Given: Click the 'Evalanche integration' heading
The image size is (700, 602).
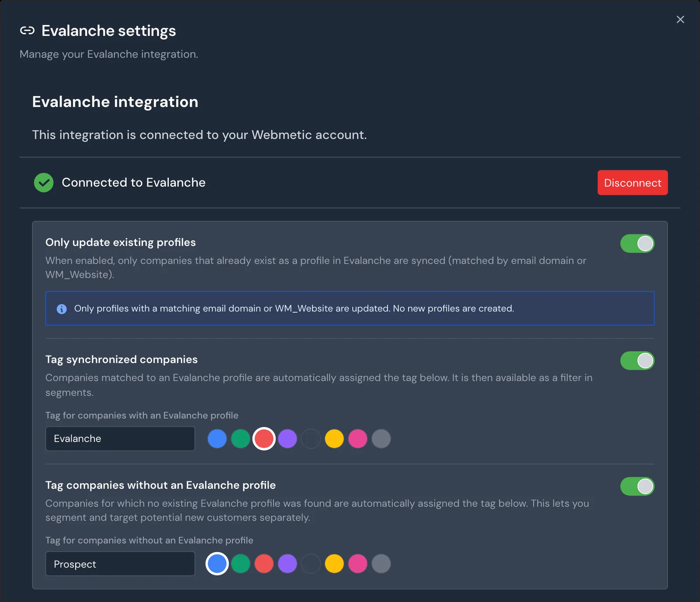Looking at the screenshot, I should tap(115, 102).
